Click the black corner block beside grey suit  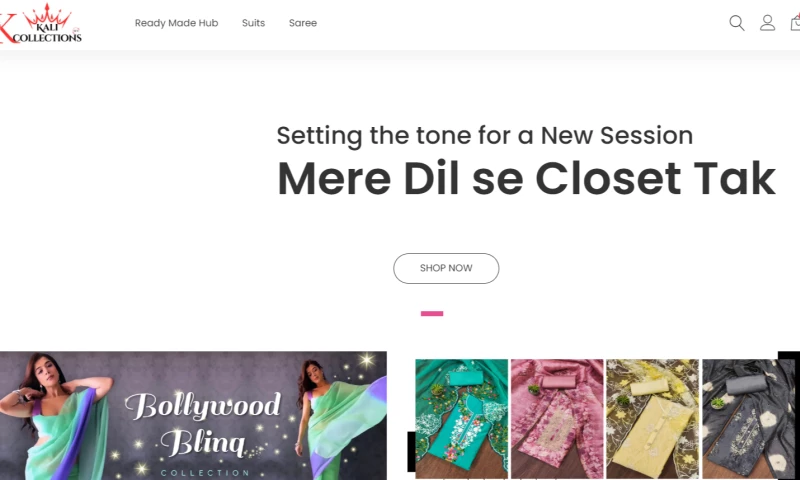pyautogui.click(x=789, y=356)
